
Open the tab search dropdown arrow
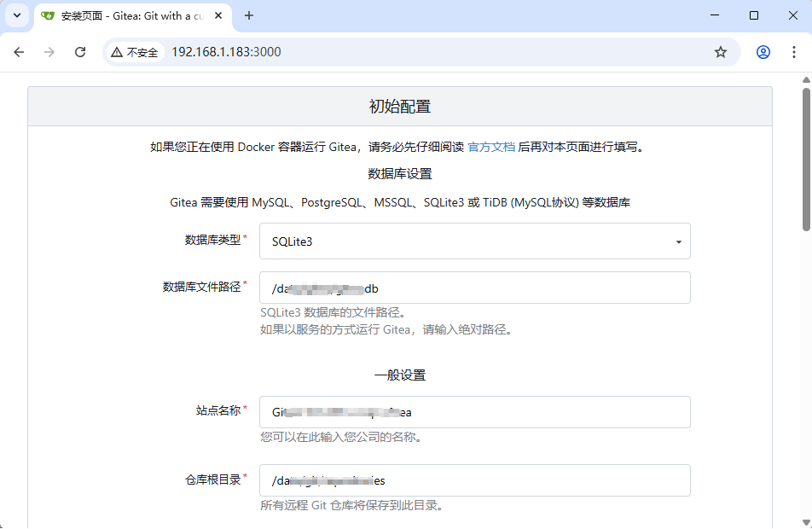tap(16, 15)
